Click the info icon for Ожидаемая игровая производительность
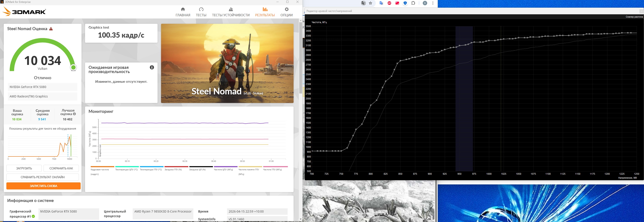 click(152, 67)
